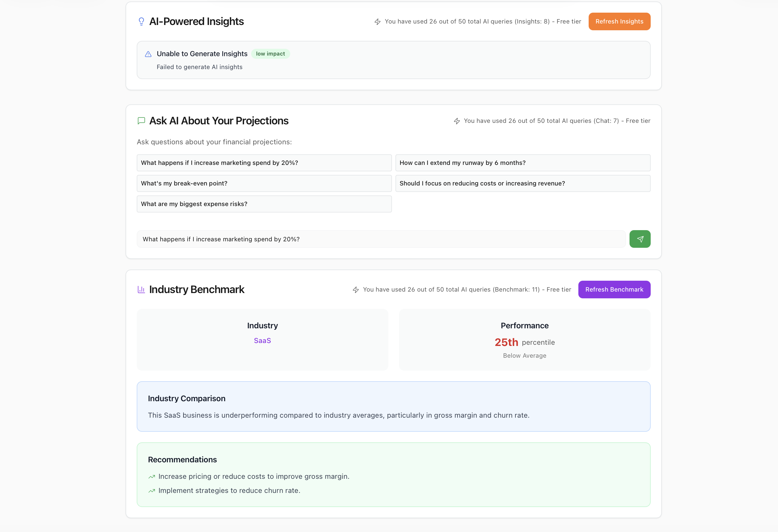Click the lightning bolt icon beside the Chat query counter
Screen dimensions: 778x532
pos(457,121)
